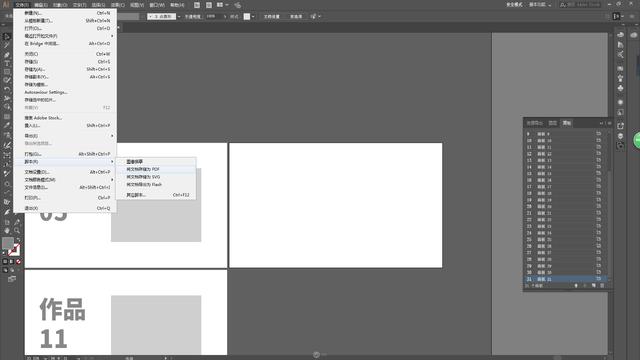Switch to the 资源导出 panel tab
This screenshot has height=360, width=640.
535,123
